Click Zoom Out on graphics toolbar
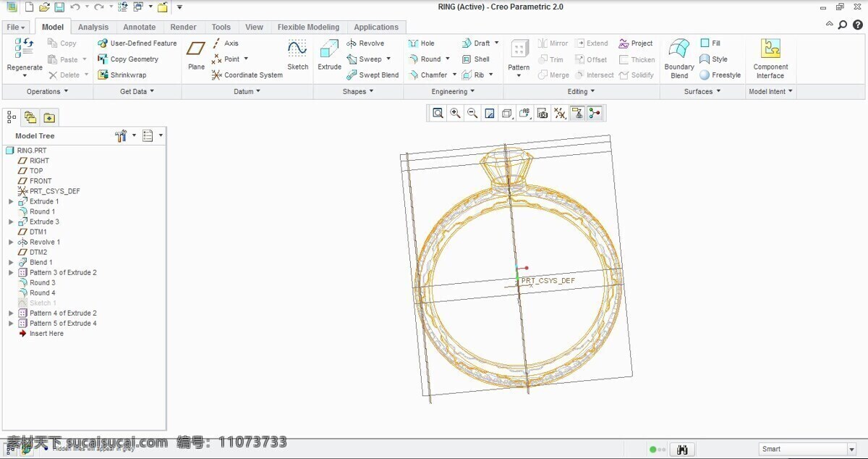The width and height of the screenshot is (868, 459). tap(472, 113)
